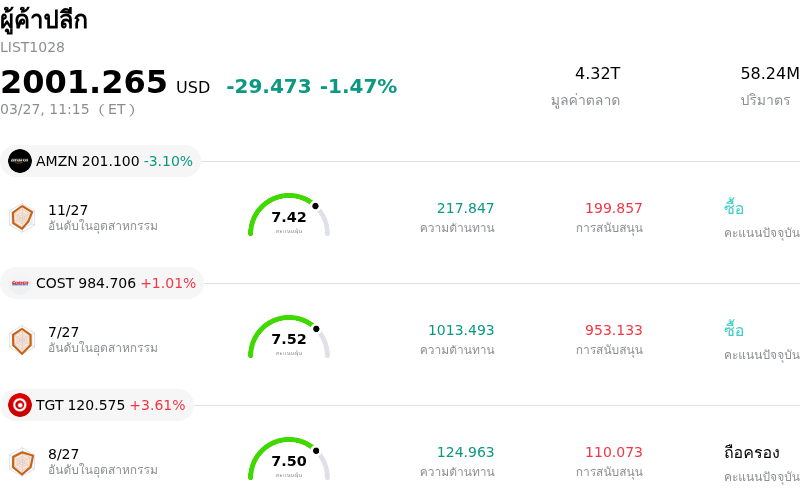Click AMZN score gauge showing 7.42
Image resolution: width=800 pixels, height=499 pixels.
coord(289,217)
